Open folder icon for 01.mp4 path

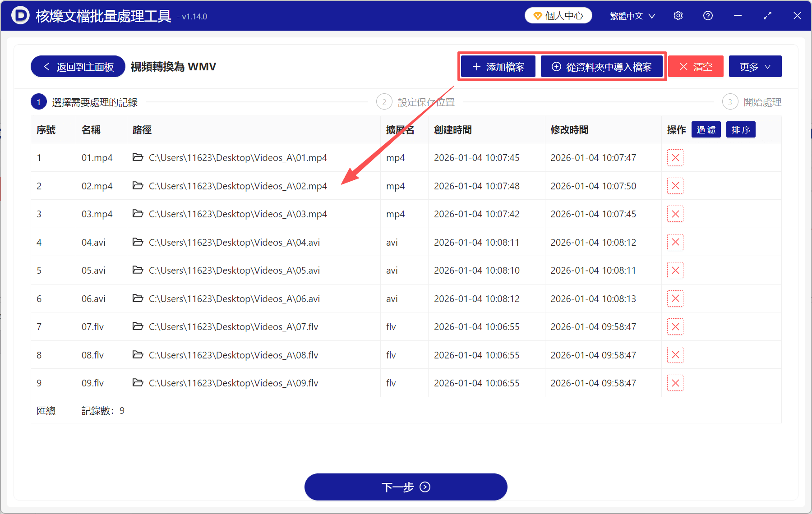tap(138, 157)
